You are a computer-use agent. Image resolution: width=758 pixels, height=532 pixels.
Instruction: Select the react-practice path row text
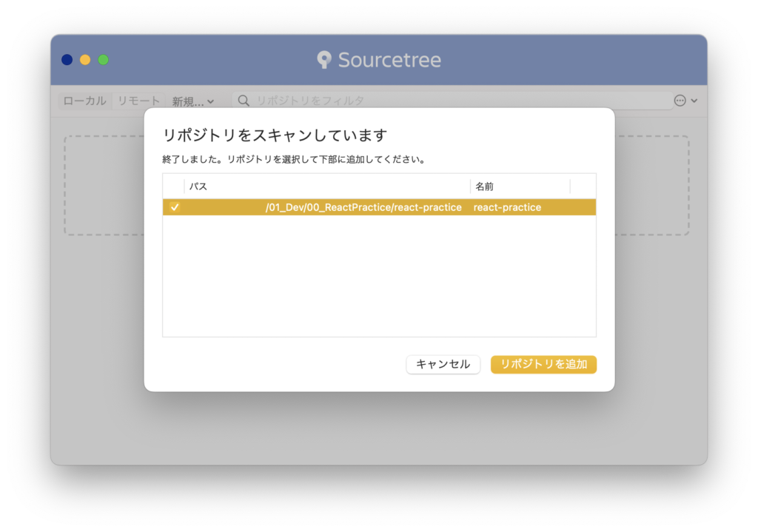[x=363, y=207]
